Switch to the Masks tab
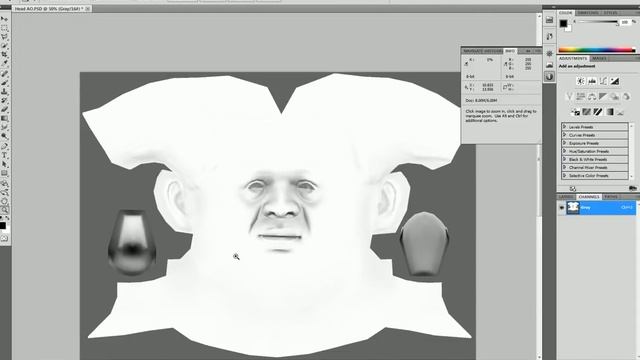The image size is (640, 360). tap(599, 59)
